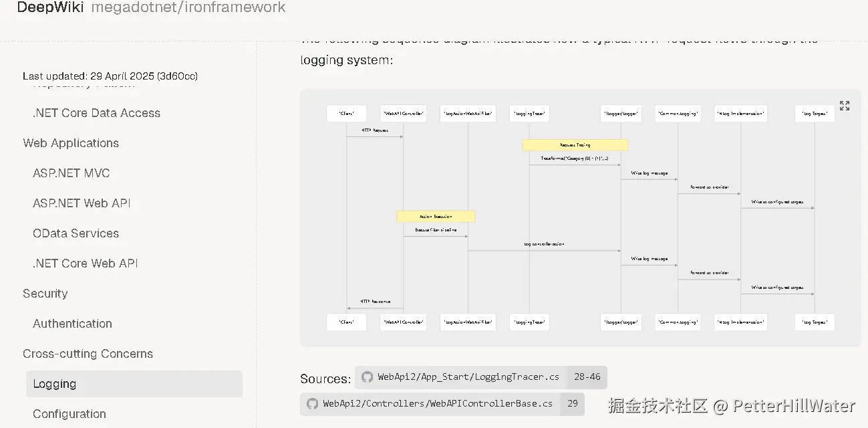Navigate to the Security section
Viewport: 868px width, 428px height.
(x=45, y=294)
